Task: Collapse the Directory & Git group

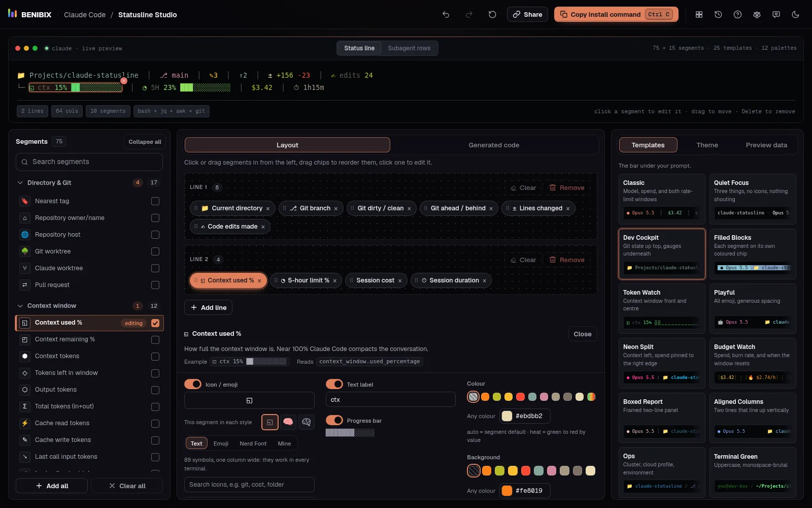Action: (20, 183)
